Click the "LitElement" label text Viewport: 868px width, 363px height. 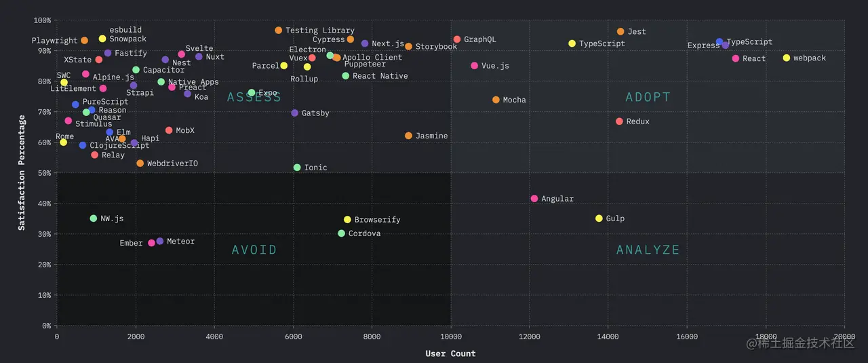coord(73,89)
